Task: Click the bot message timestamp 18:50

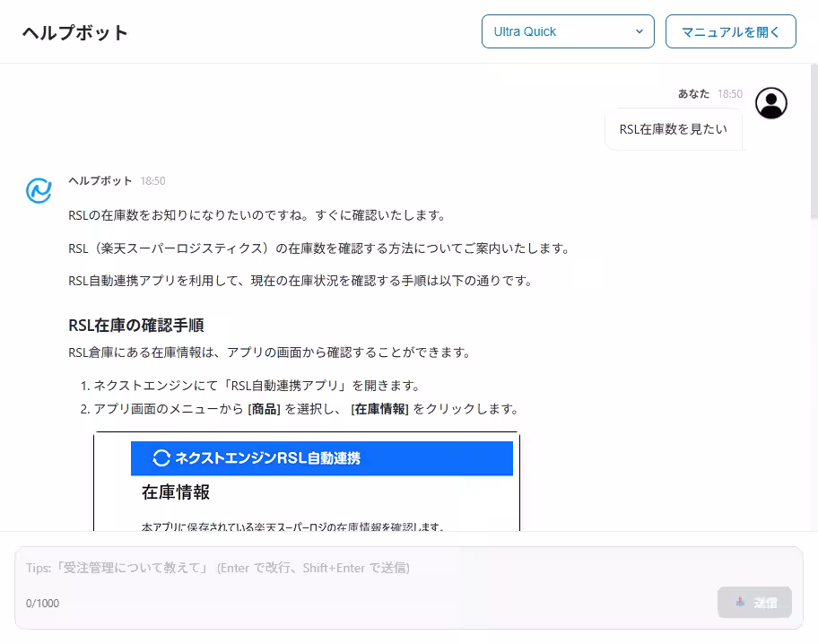Action: pos(152,181)
